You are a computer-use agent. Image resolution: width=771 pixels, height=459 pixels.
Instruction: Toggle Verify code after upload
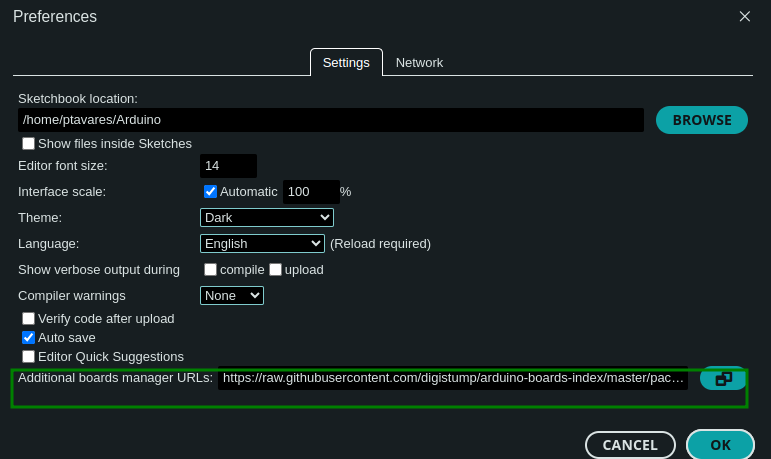[x=29, y=318]
